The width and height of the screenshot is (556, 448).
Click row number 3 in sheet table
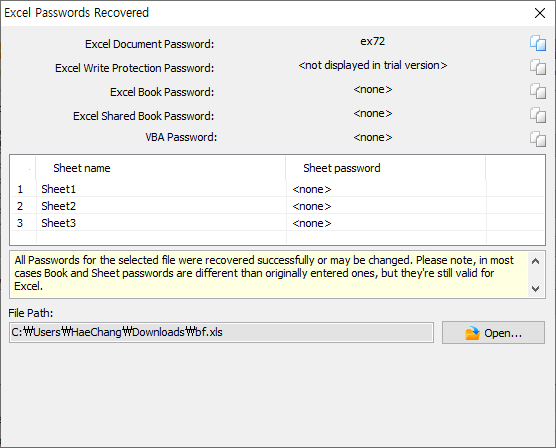click(x=20, y=223)
